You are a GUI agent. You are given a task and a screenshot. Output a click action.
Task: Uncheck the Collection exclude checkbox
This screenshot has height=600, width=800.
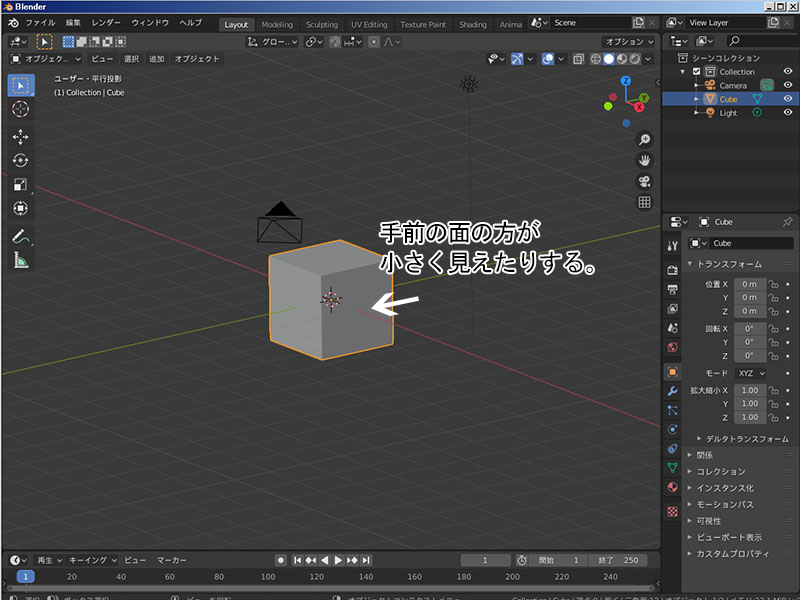point(696,71)
